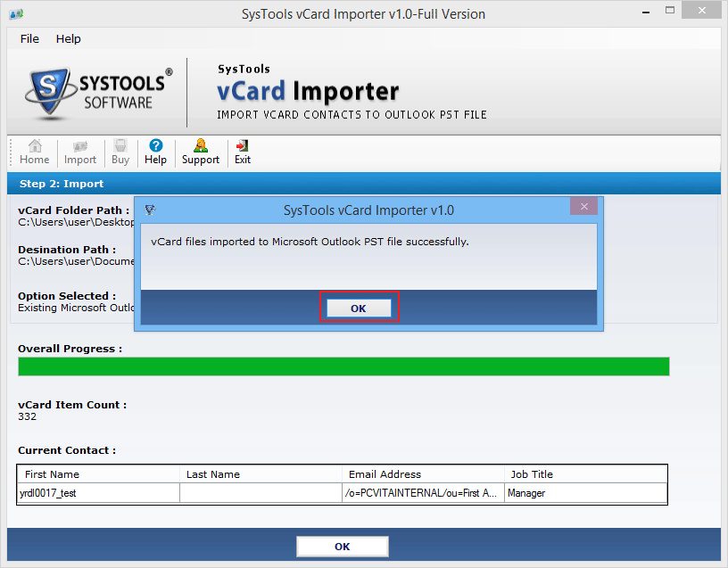Close the vCard Importer v1.0 dialog
728x568 pixels.
click(583, 207)
